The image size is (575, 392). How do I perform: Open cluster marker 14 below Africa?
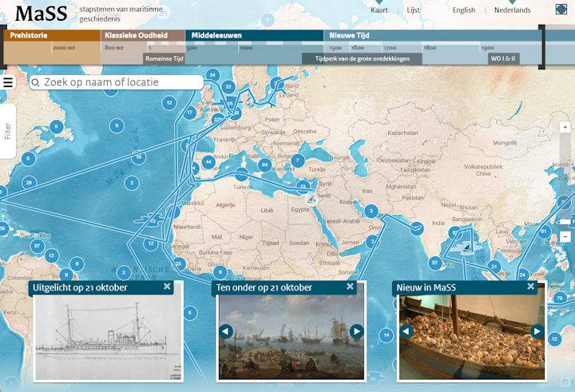tap(387, 335)
